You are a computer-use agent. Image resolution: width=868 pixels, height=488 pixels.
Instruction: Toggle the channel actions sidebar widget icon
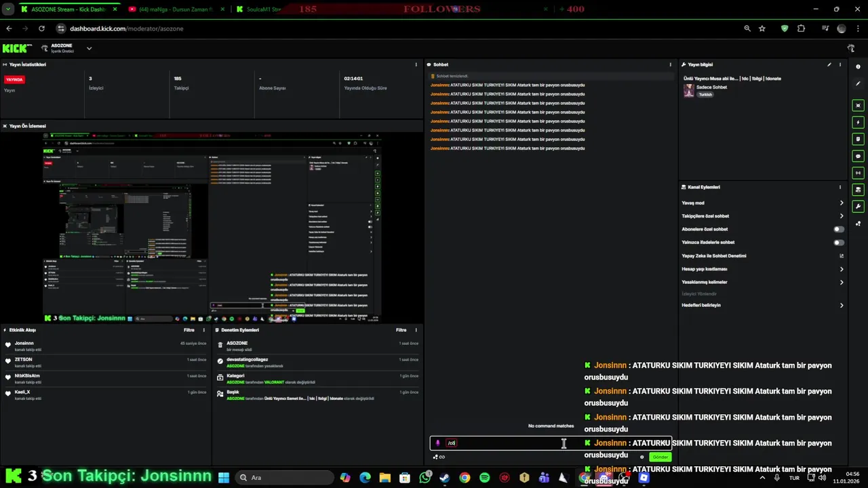(x=859, y=190)
